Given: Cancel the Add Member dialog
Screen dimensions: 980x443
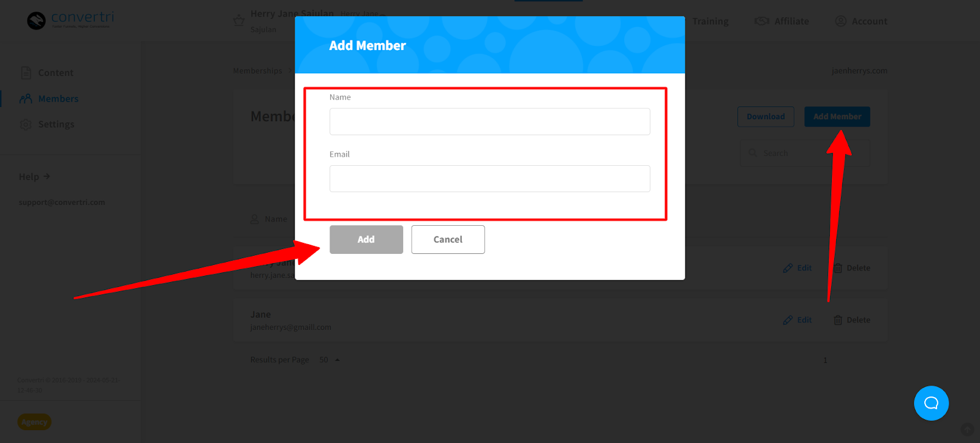Looking at the screenshot, I should pyautogui.click(x=448, y=239).
